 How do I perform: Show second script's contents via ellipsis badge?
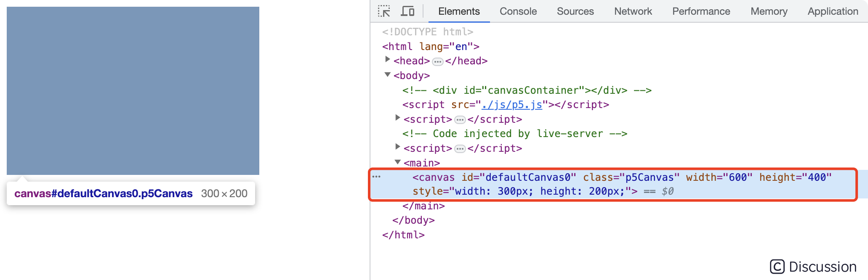pyautogui.click(x=460, y=149)
